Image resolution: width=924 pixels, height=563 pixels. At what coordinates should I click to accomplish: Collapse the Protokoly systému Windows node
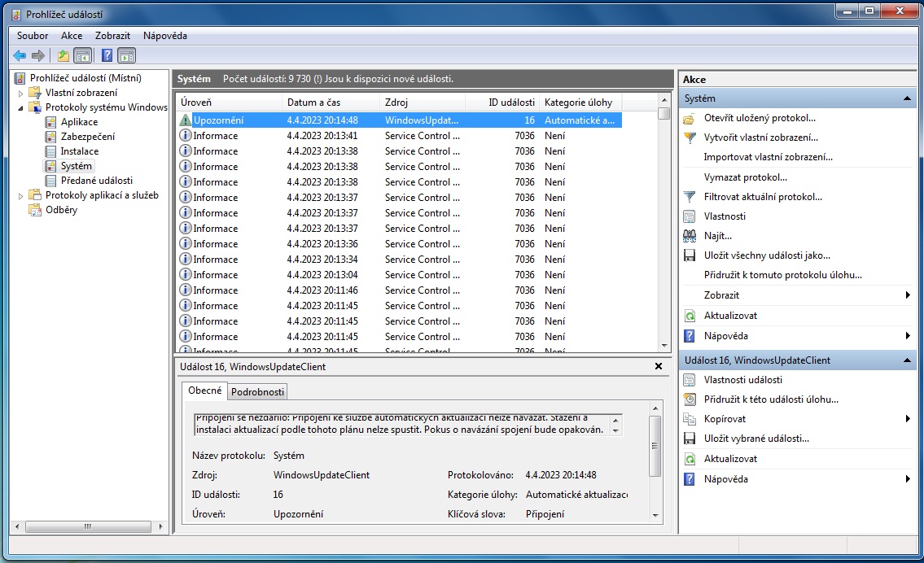click(x=21, y=107)
